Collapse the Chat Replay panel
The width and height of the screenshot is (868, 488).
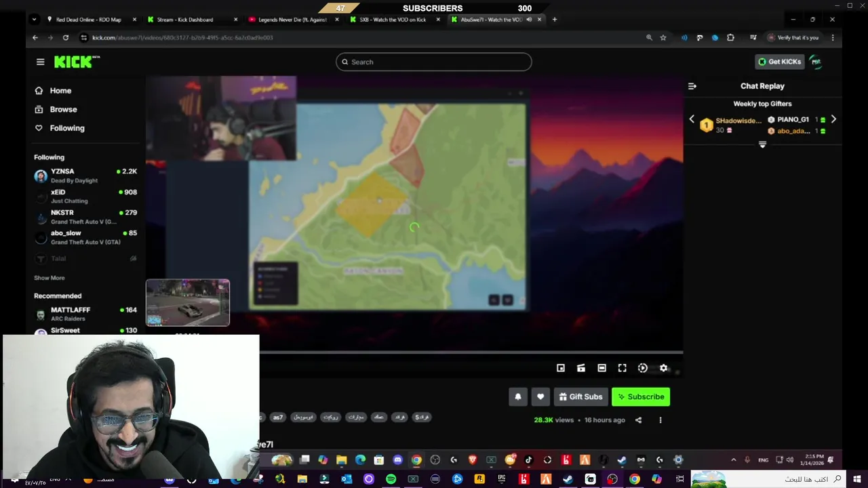692,86
